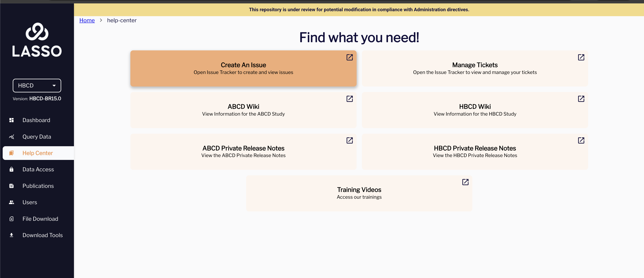Click the File Download icon
Screen dimensions: 644x278
pos(11,219)
